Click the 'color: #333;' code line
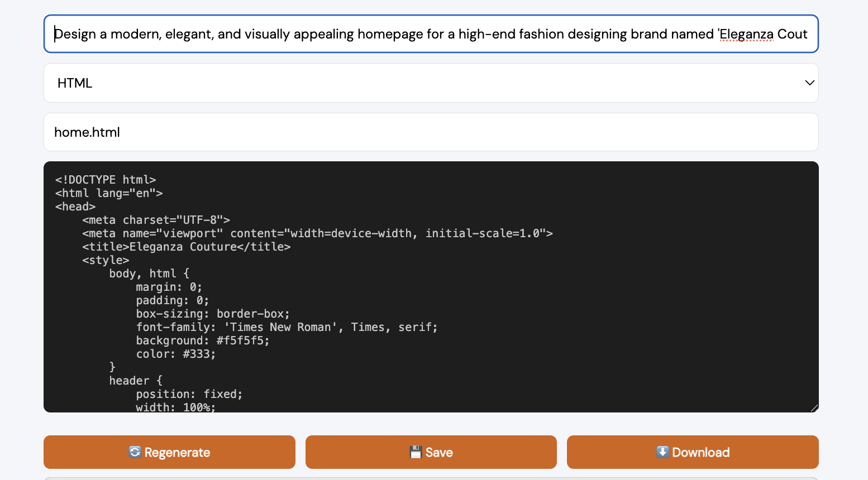The width and height of the screenshot is (868, 480). (x=176, y=354)
